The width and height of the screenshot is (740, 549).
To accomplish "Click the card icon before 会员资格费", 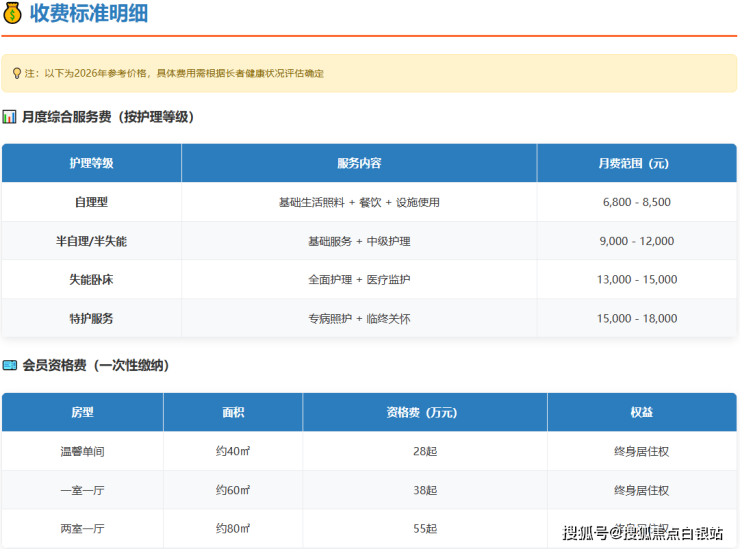I will (10, 366).
